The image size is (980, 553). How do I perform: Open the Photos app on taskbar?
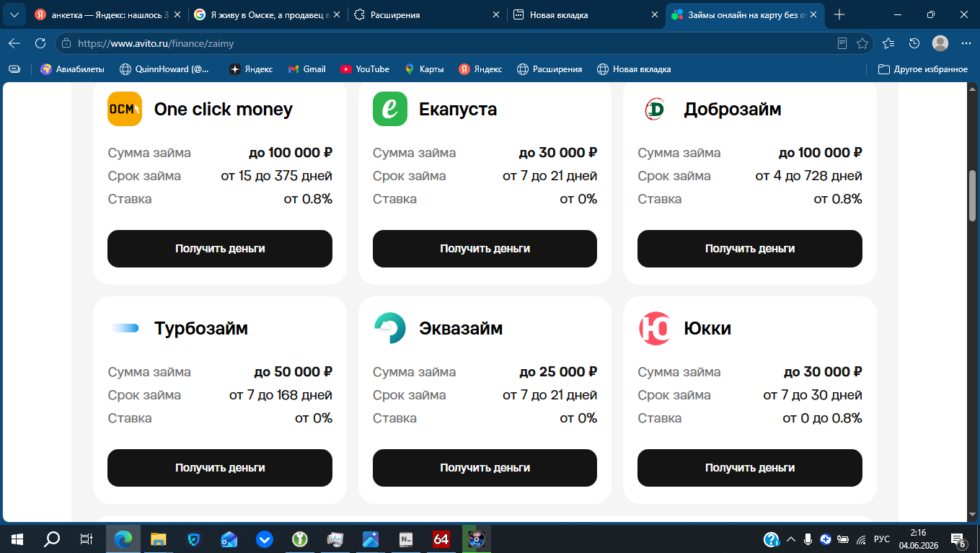point(371,539)
